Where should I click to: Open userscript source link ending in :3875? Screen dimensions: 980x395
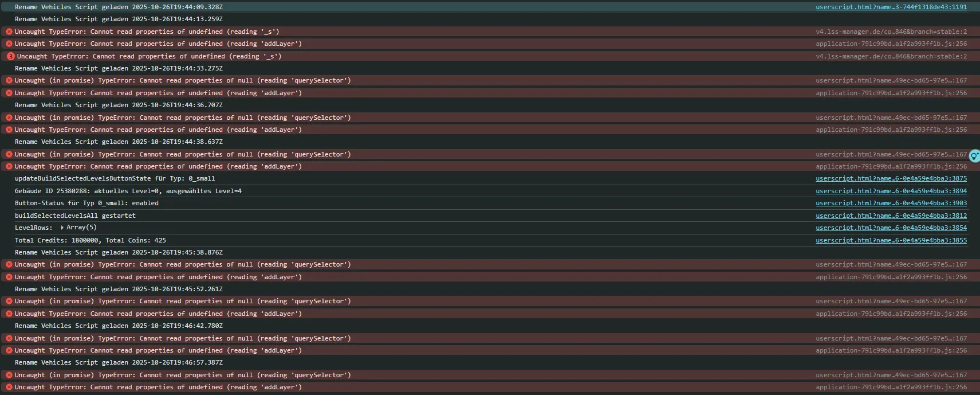(x=891, y=178)
